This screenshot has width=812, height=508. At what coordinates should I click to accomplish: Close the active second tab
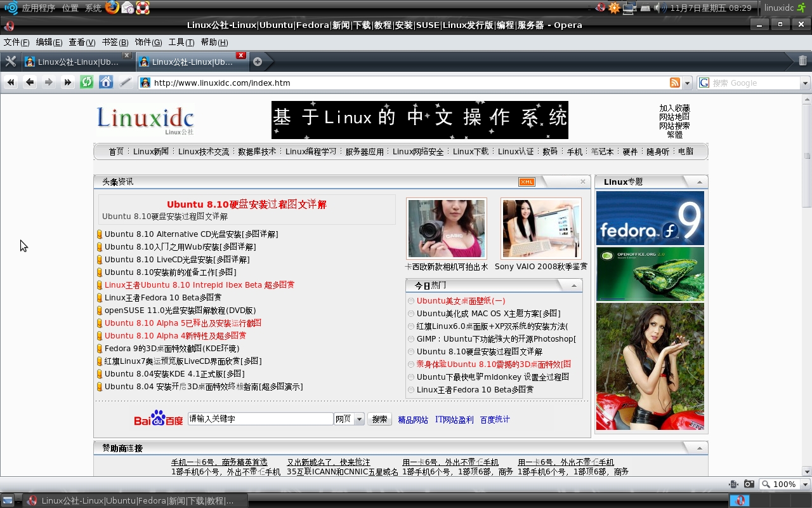[x=240, y=55]
